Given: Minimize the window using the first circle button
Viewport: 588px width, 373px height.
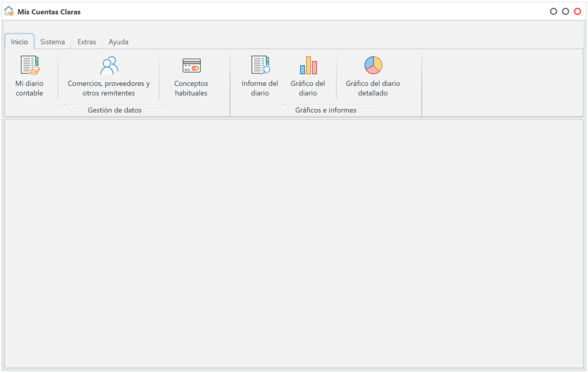Looking at the screenshot, I should [554, 11].
